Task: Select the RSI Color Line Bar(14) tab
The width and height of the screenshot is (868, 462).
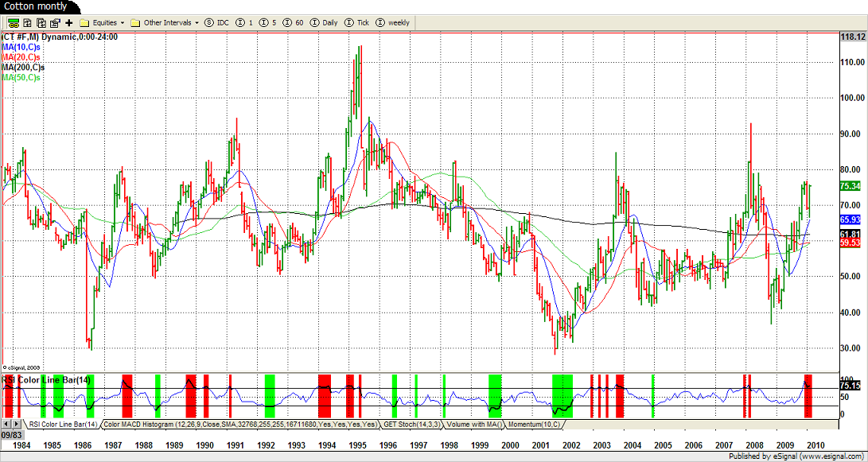Action: point(63,425)
